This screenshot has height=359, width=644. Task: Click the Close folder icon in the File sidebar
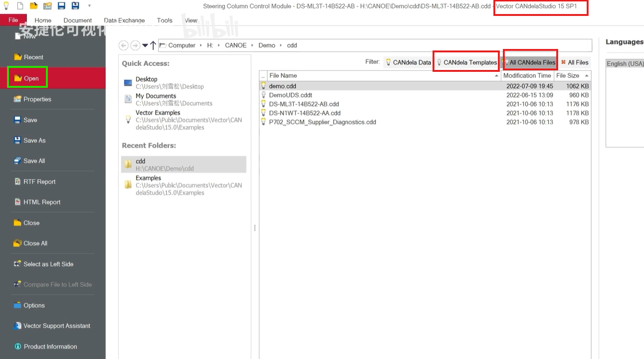click(18, 223)
